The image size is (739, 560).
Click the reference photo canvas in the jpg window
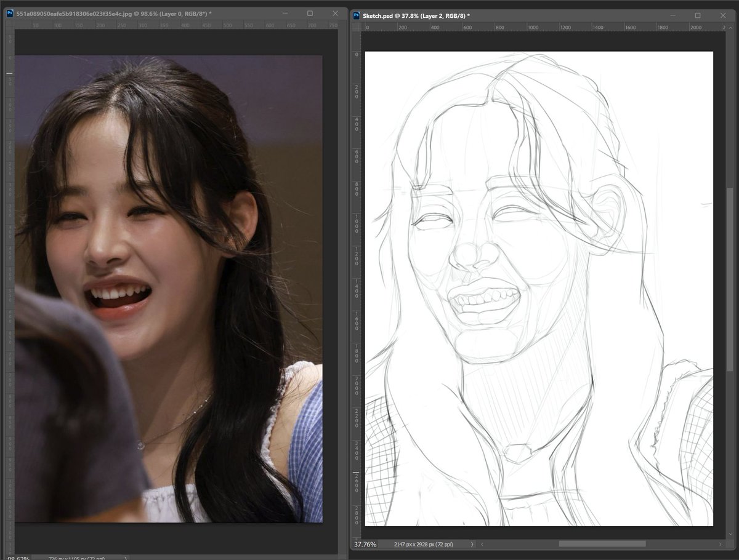168,289
